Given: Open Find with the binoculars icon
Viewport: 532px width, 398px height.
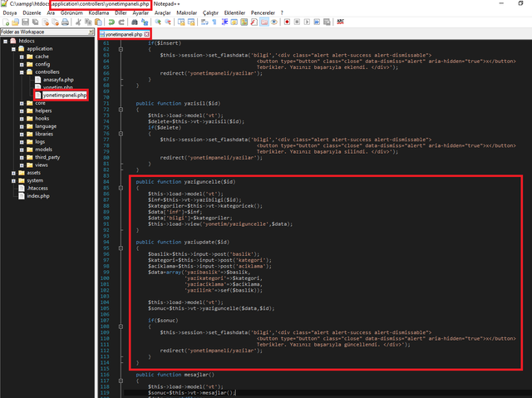Looking at the screenshot, I should [135, 22].
